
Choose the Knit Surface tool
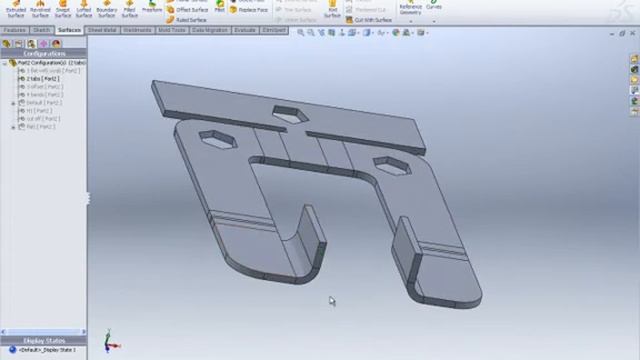click(x=332, y=9)
